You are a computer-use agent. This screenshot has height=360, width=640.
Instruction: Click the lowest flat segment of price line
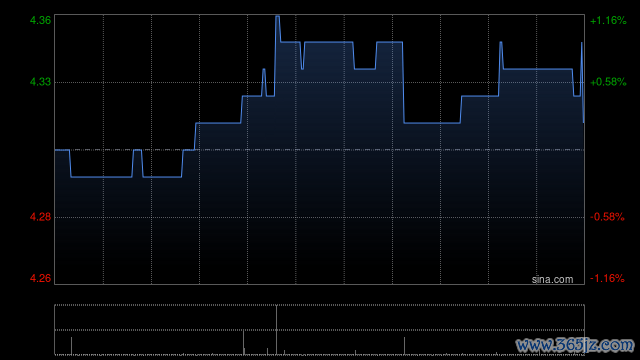point(101,177)
